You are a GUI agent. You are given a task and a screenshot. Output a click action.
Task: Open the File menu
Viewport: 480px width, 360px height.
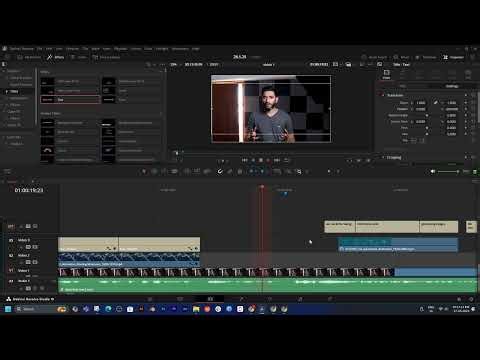(39, 49)
